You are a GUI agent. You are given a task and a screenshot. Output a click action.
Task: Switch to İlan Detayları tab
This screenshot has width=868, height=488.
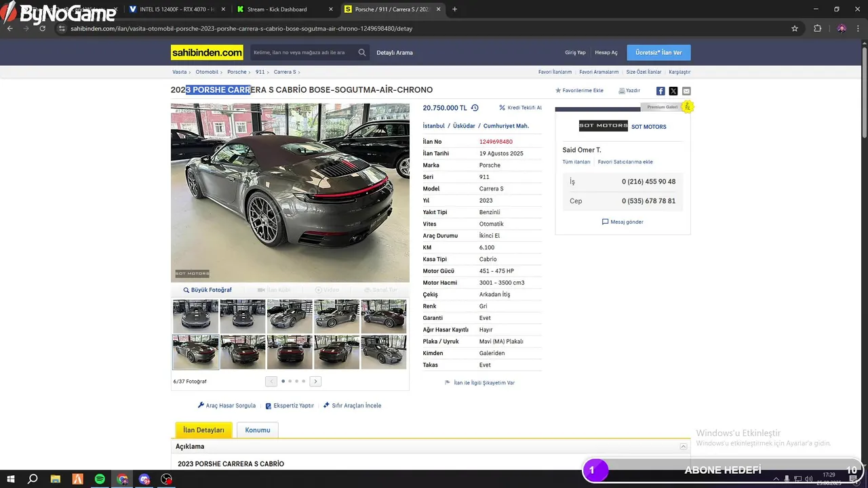203,430
